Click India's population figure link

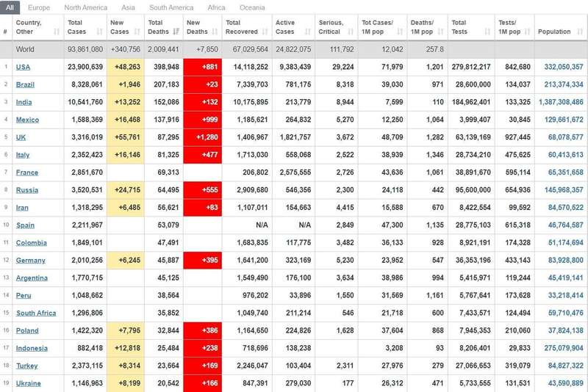coord(559,103)
